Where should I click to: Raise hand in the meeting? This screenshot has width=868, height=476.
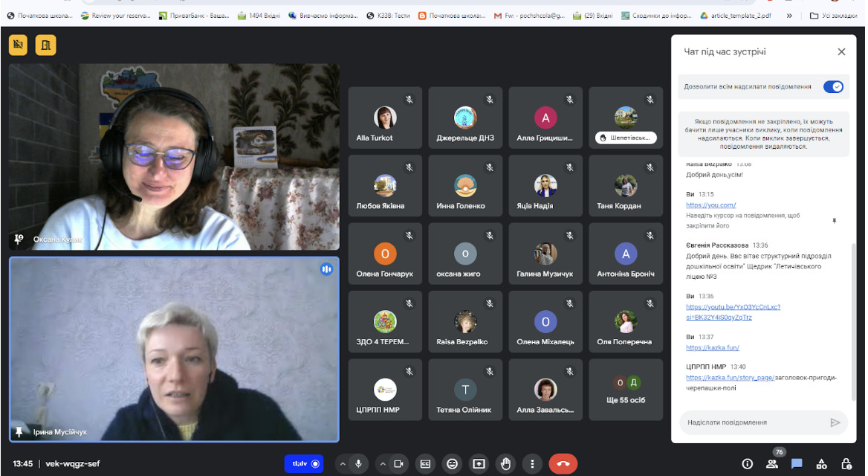pyautogui.click(x=505, y=464)
